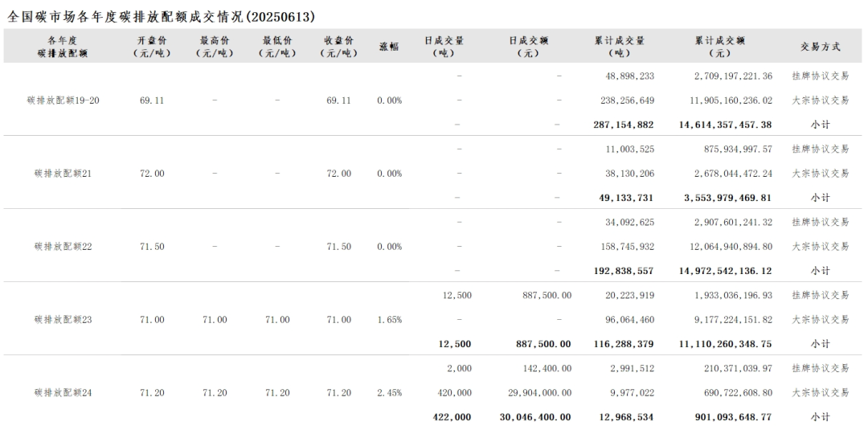Click the 72.00 opening price for 碳排放配额21
868x430 pixels.
tap(152, 174)
